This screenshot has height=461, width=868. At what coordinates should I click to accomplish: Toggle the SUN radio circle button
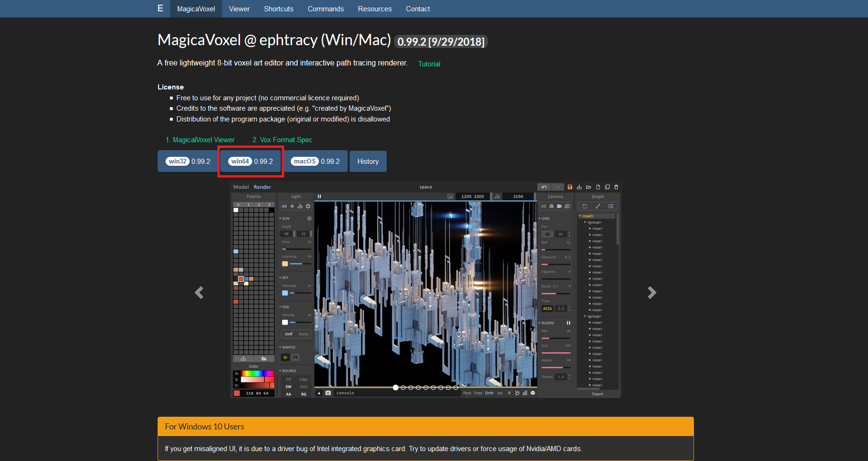tap(309, 218)
